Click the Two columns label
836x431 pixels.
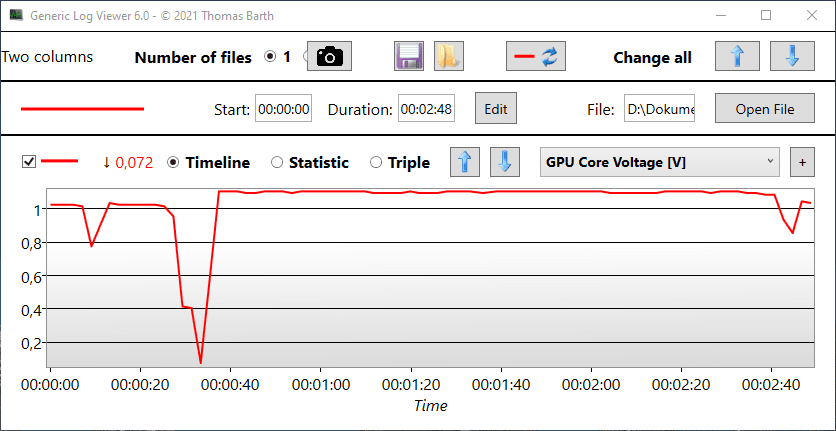(x=47, y=57)
